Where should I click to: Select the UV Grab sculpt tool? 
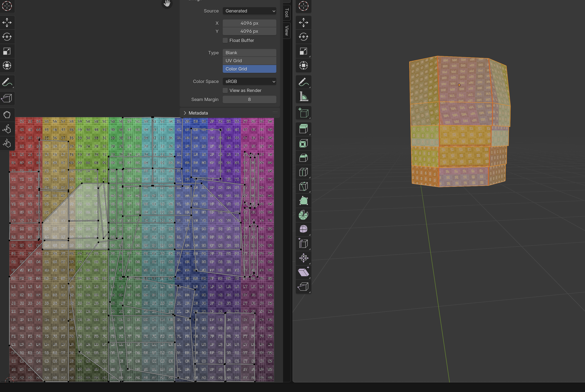tap(7, 115)
